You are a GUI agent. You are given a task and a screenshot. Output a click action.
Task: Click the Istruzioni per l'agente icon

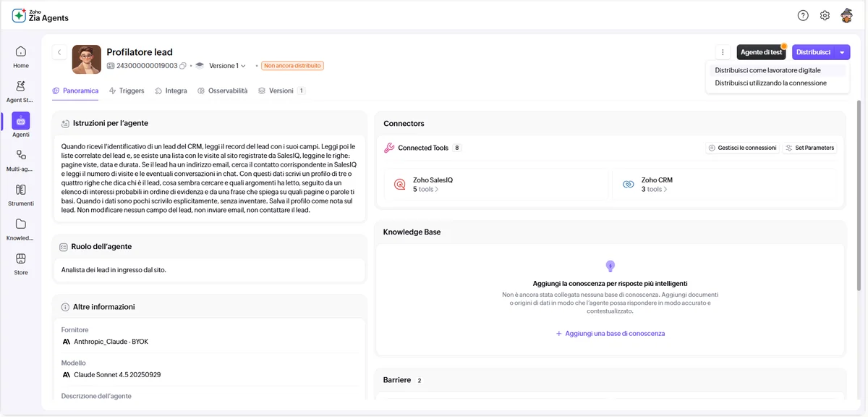(x=65, y=124)
